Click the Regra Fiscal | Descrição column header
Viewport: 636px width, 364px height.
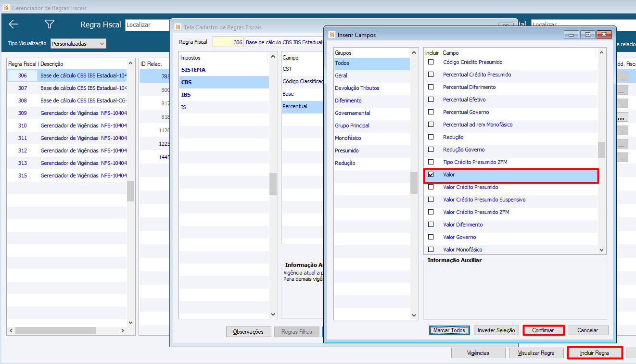tap(36, 63)
